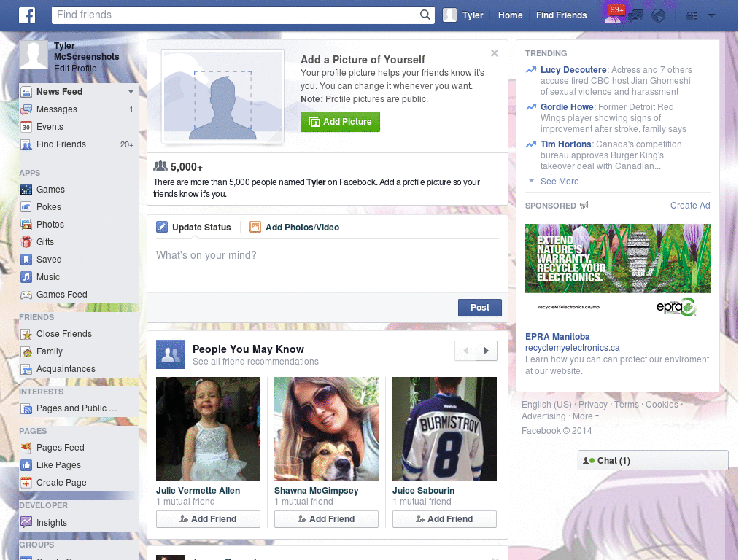
Task: Open the Create Page plus icon
Action: (26, 483)
